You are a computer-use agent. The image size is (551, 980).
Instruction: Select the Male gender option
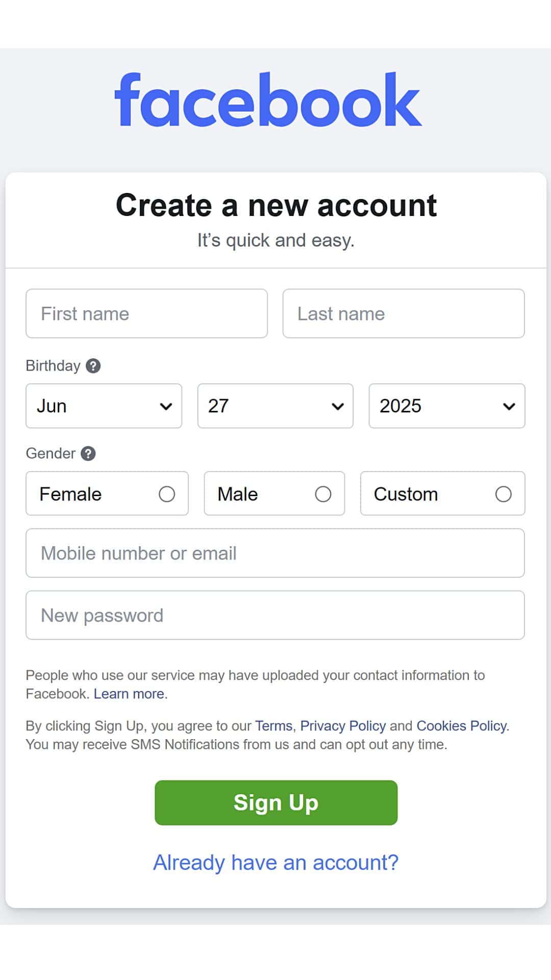(x=323, y=494)
